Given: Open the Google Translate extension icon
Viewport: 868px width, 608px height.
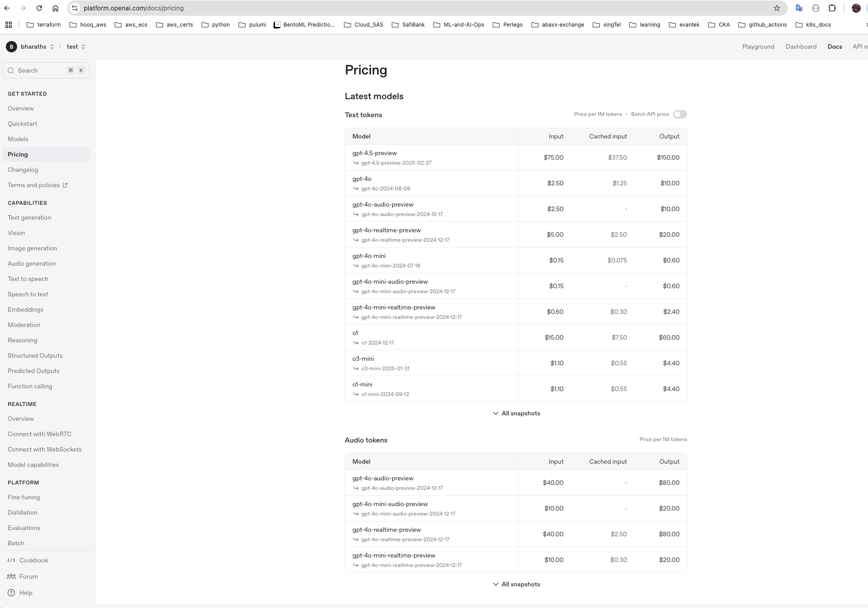Looking at the screenshot, I should [x=799, y=8].
